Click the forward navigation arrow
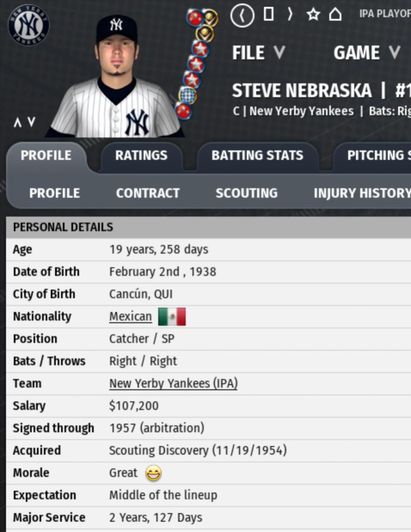The width and height of the screenshot is (411, 532). (x=290, y=15)
